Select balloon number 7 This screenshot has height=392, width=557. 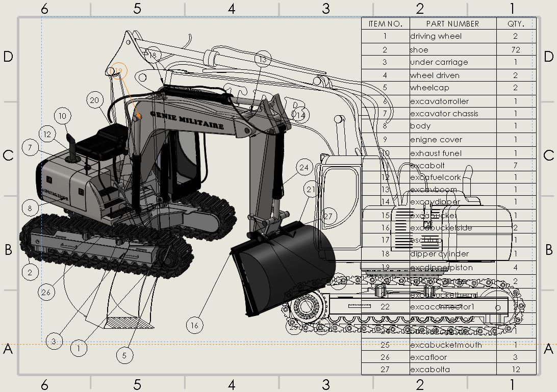coord(30,147)
